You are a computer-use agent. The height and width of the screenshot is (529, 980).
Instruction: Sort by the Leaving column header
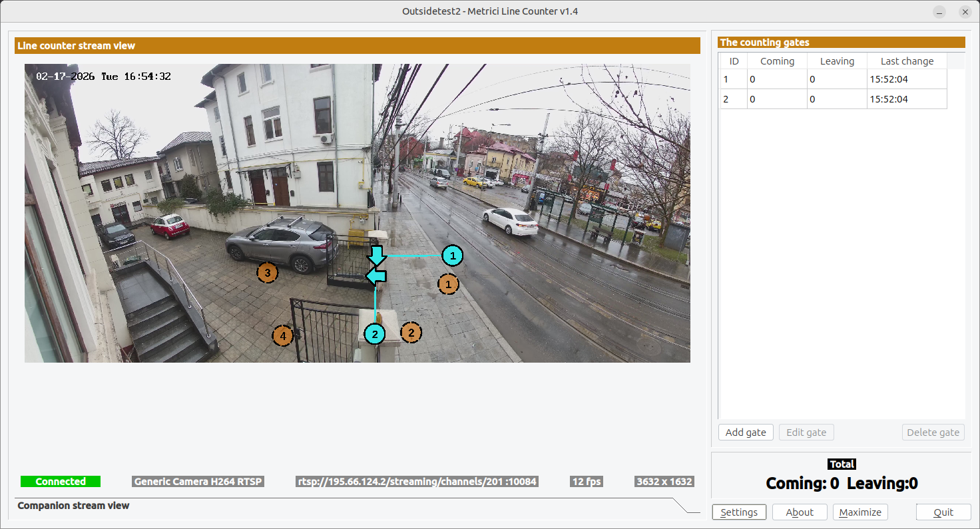[x=837, y=61]
